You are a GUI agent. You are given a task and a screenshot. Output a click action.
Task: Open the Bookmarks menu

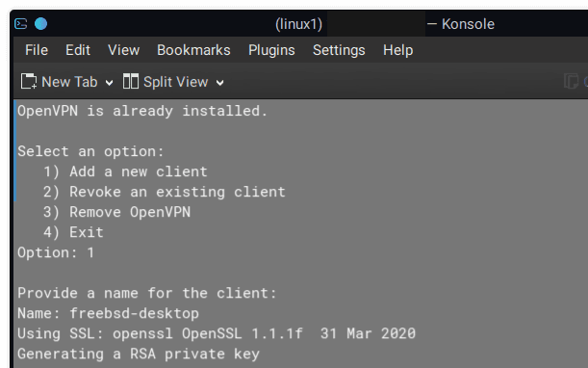coord(193,50)
